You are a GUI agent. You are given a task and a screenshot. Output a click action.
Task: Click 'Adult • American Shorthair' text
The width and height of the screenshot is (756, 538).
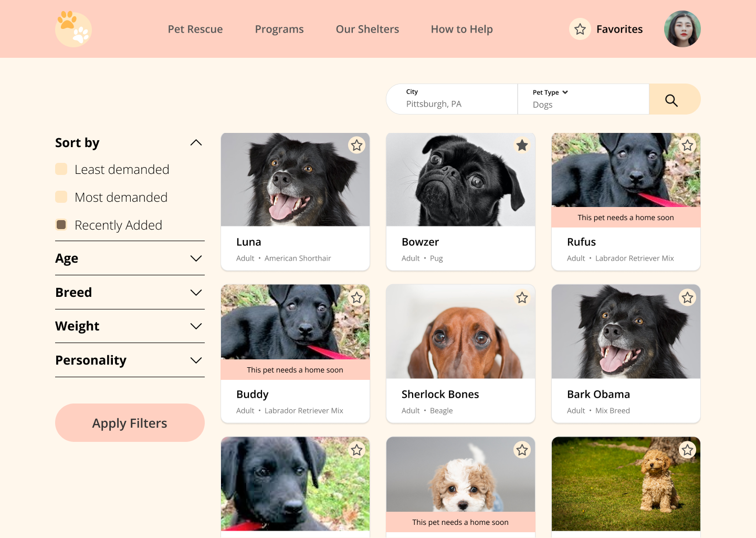tap(283, 258)
